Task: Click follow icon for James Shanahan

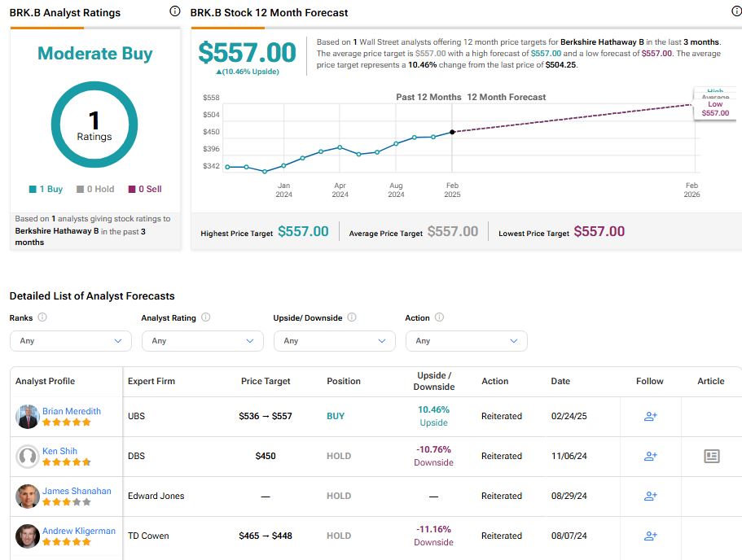Action: pyautogui.click(x=650, y=496)
